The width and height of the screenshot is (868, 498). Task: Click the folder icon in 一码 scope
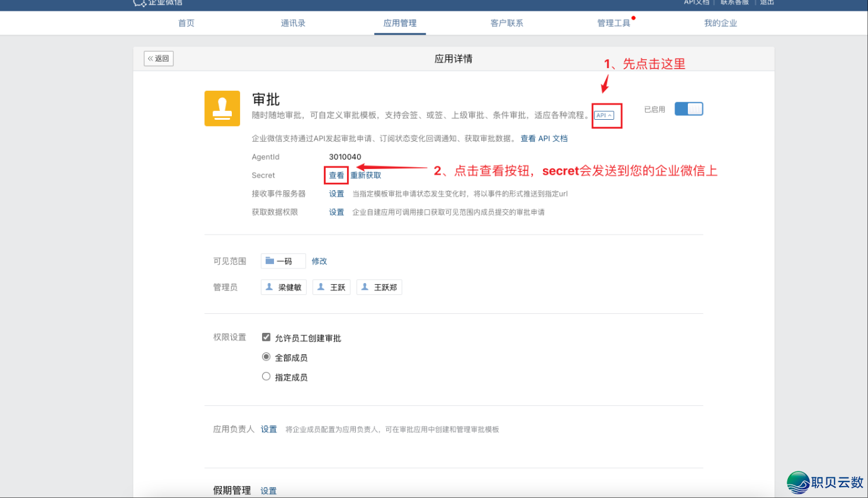270,260
